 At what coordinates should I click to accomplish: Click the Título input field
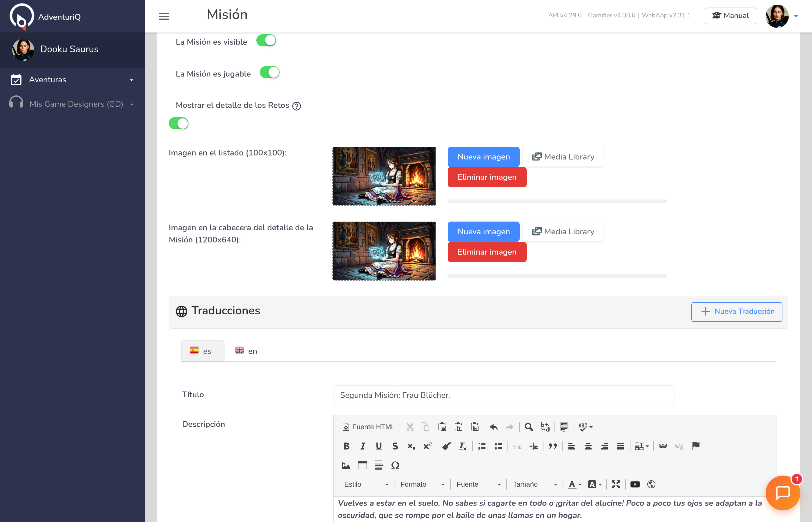504,395
